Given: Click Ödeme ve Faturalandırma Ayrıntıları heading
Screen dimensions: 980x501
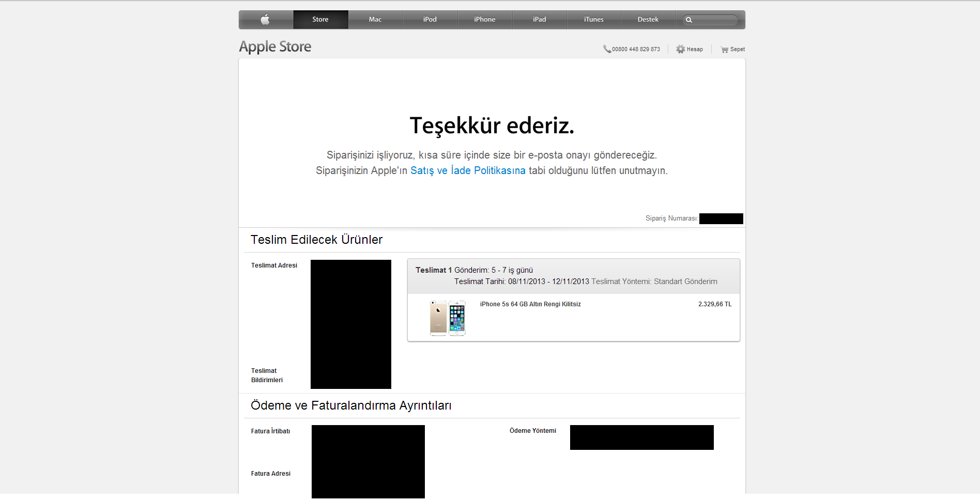Looking at the screenshot, I should pos(351,405).
